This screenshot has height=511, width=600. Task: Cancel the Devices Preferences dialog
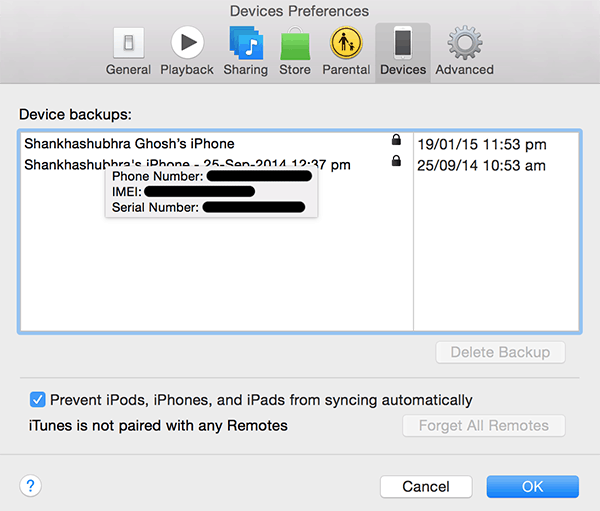426,487
